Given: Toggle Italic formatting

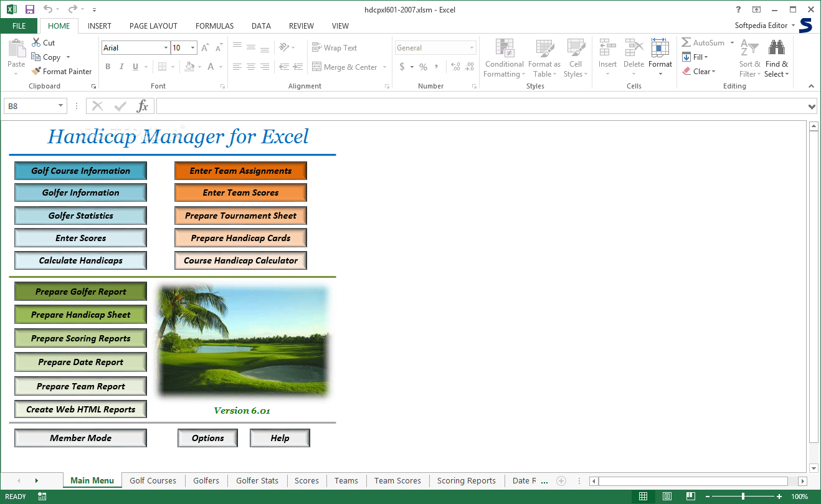Looking at the screenshot, I should (x=121, y=67).
